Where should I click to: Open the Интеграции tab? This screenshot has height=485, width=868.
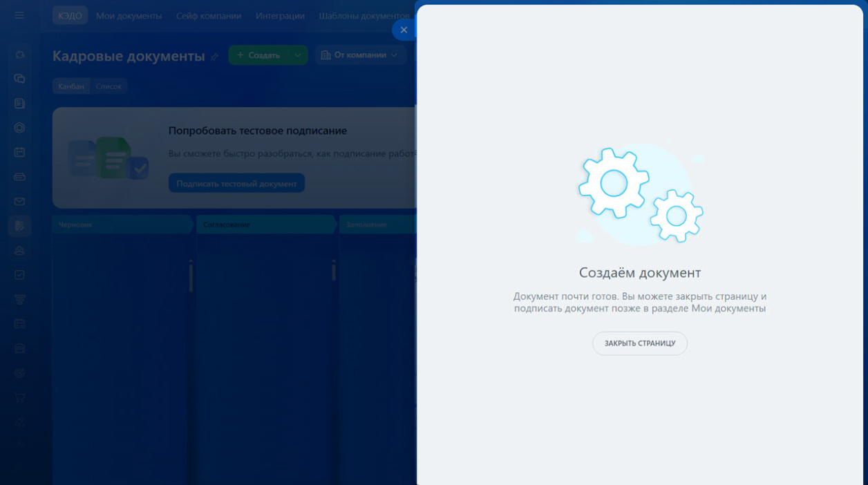[x=280, y=15]
